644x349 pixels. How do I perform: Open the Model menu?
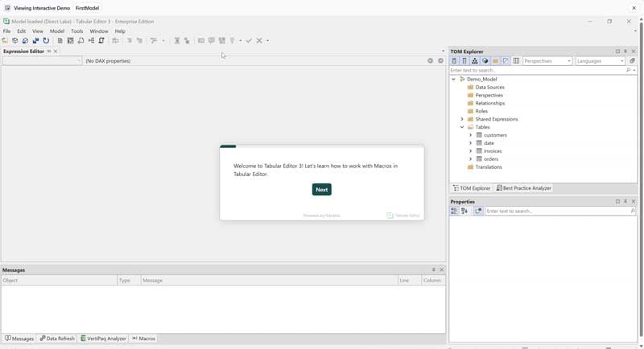pyautogui.click(x=57, y=31)
